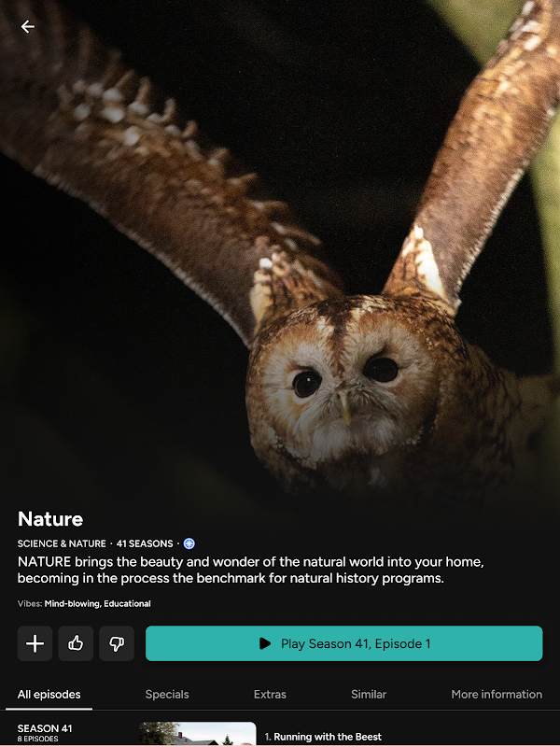Open the Specials tab
The width and height of the screenshot is (560, 747).
(x=167, y=695)
